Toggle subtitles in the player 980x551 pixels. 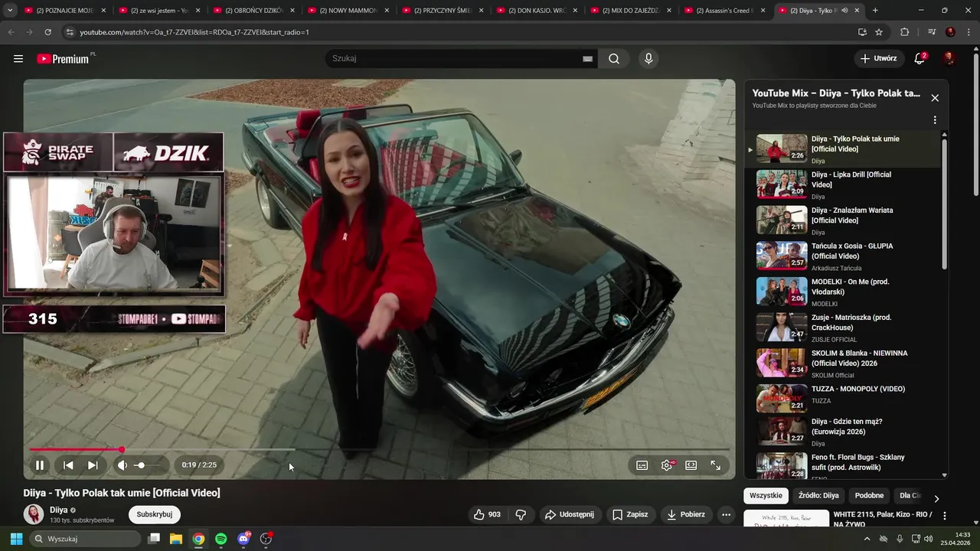click(642, 465)
